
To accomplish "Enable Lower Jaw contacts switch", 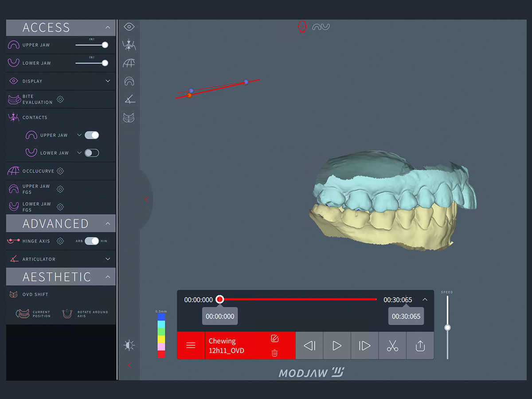I will tap(92, 153).
